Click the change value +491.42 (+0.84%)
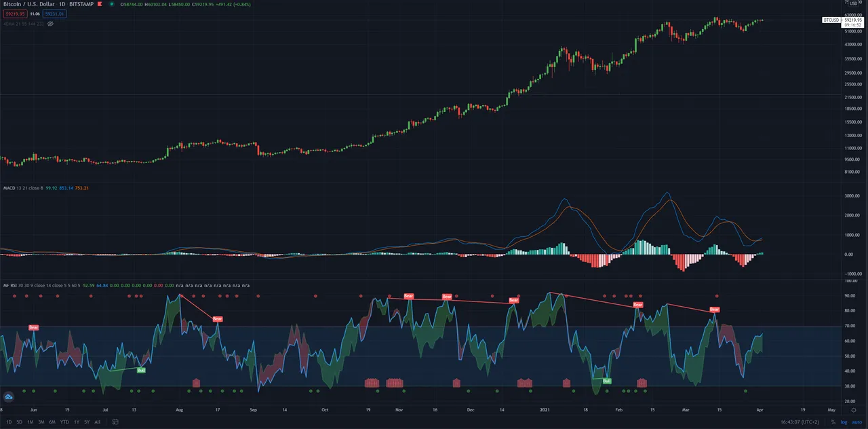This screenshot has width=868, height=429. 233,4
